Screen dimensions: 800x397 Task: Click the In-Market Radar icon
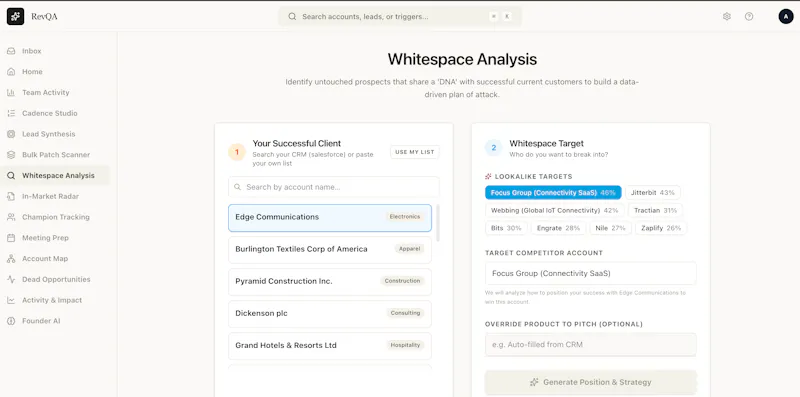click(x=11, y=196)
